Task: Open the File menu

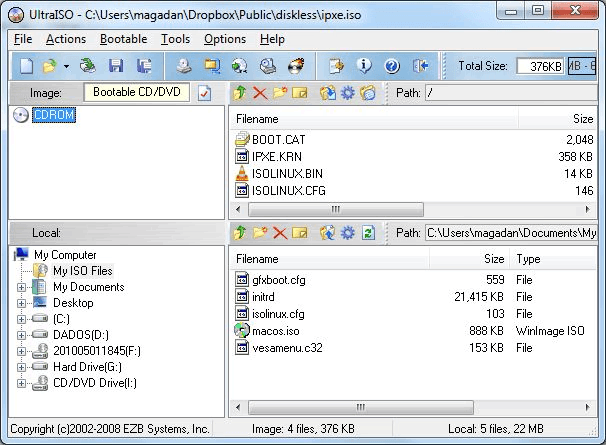Action: tap(23, 39)
